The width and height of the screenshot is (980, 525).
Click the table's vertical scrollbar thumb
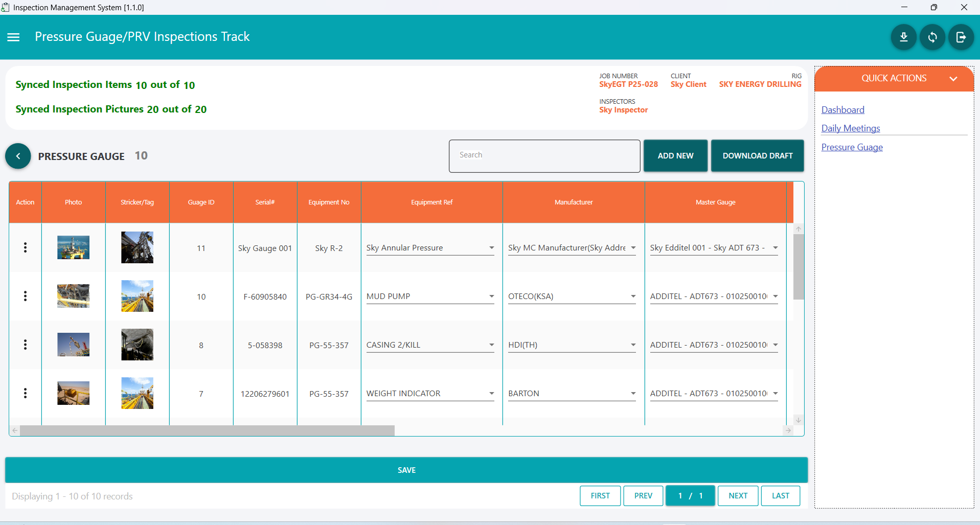tap(798, 266)
